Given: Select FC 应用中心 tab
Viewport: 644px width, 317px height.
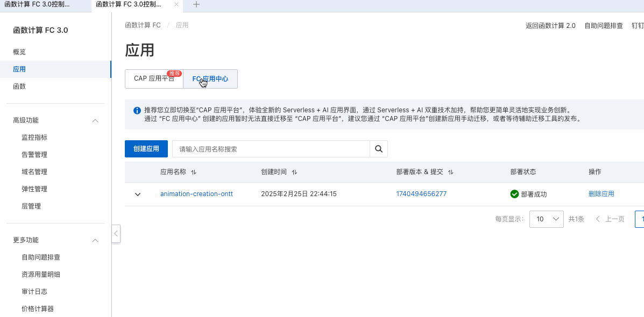Looking at the screenshot, I should [210, 79].
